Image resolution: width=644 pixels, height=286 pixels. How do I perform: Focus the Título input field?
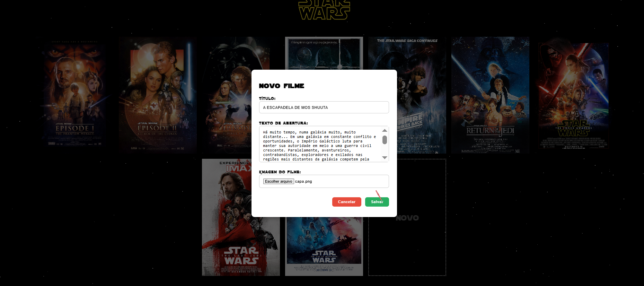click(x=324, y=107)
